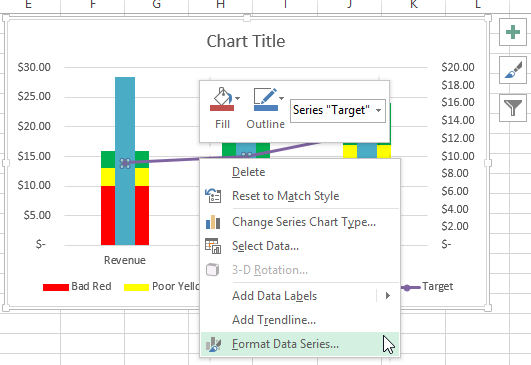
Task: Select the Bad Red legend entry
Action: tap(77, 286)
